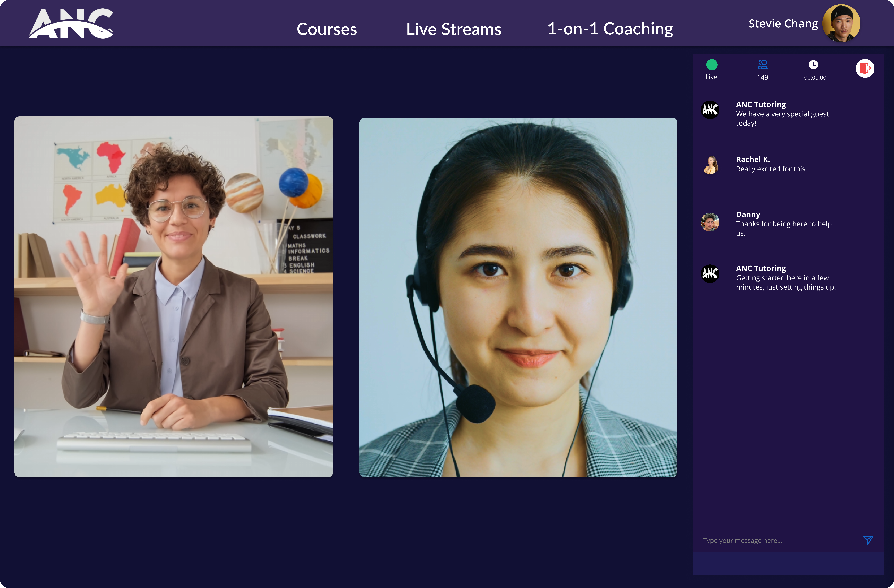Click the stream timer clock icon

click(x=813, y=65)
